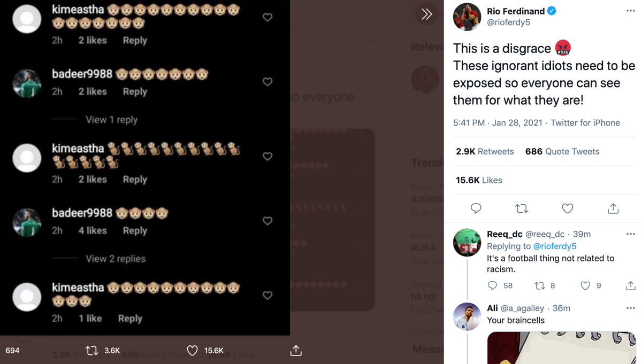This screenshot has height=364, width=642.
Task: View the 15.6K Likes list
Action: 479,181
